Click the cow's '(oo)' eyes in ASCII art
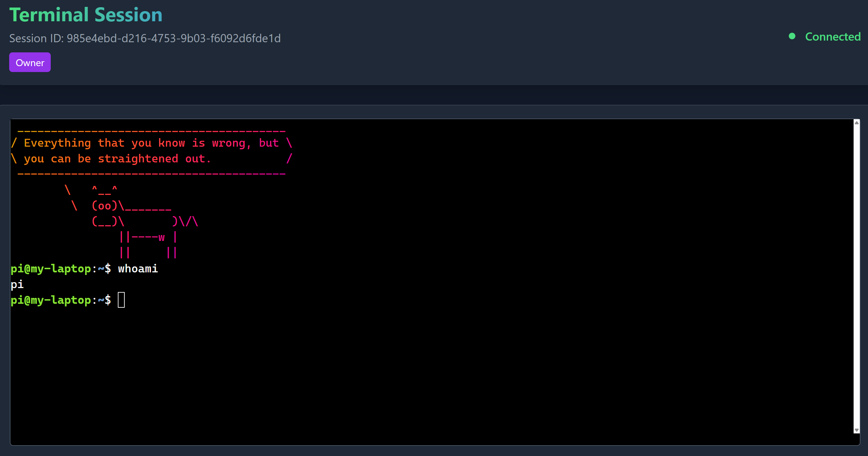 104,206
